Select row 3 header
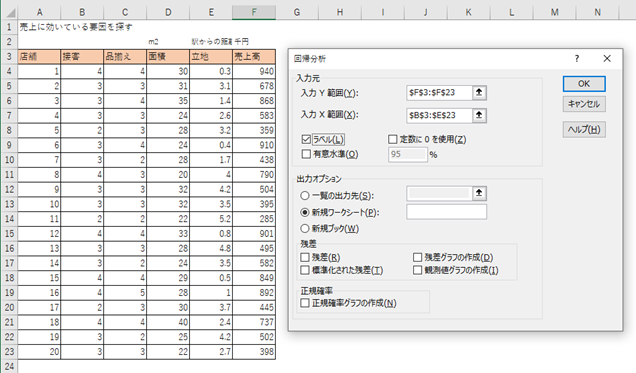The height and width of the screenshot is (373, 636). (x=9, y=56)
